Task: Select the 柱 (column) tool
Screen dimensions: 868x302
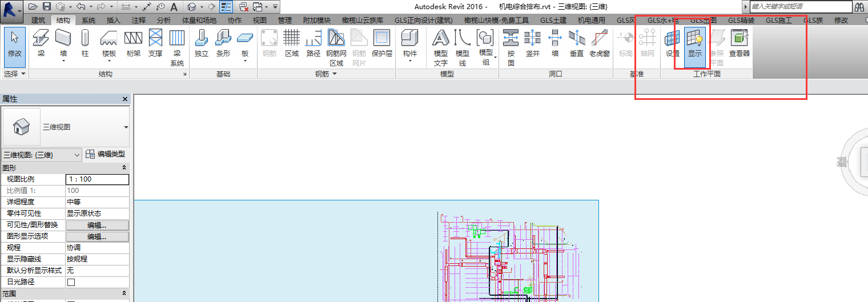Action: click(85, 44)
